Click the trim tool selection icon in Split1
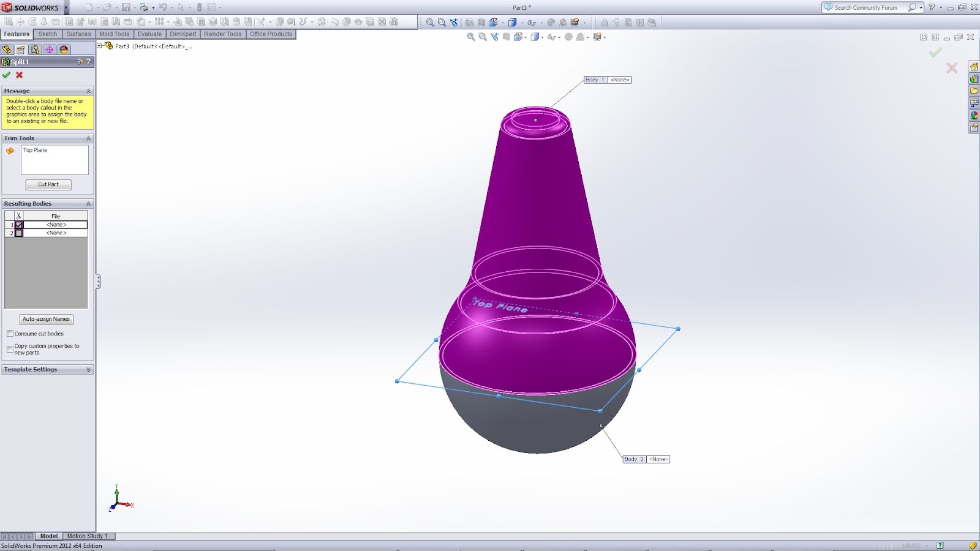Image resolution: width=980 pixels, height=551 pixels. coord(10,150)
